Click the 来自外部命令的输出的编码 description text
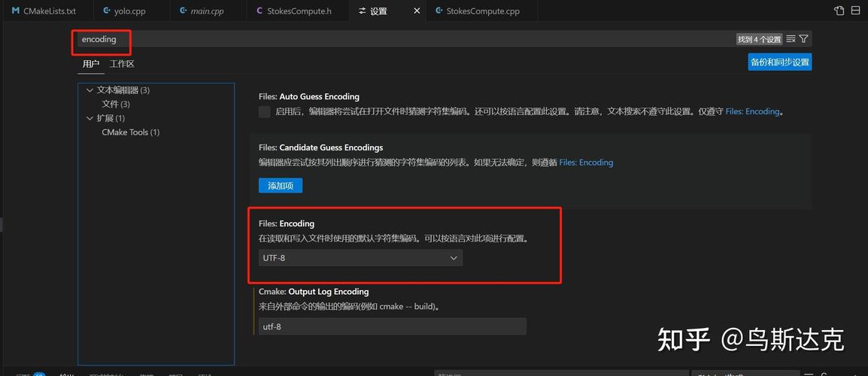 pyautogui.click(x=349, y=306)
